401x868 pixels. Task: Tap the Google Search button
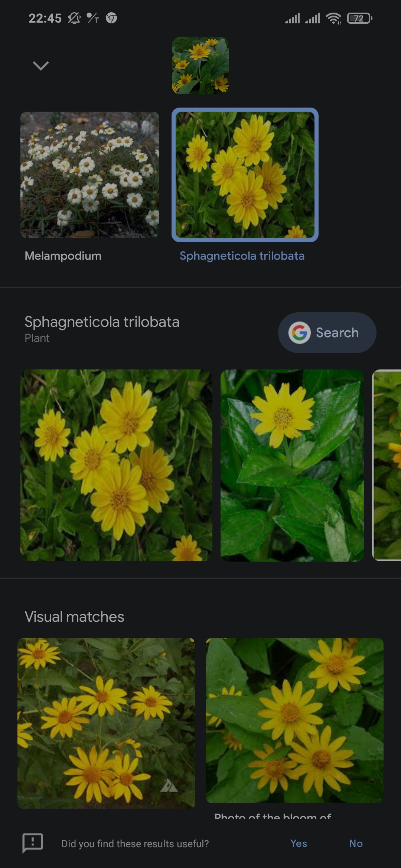(327, 333)
